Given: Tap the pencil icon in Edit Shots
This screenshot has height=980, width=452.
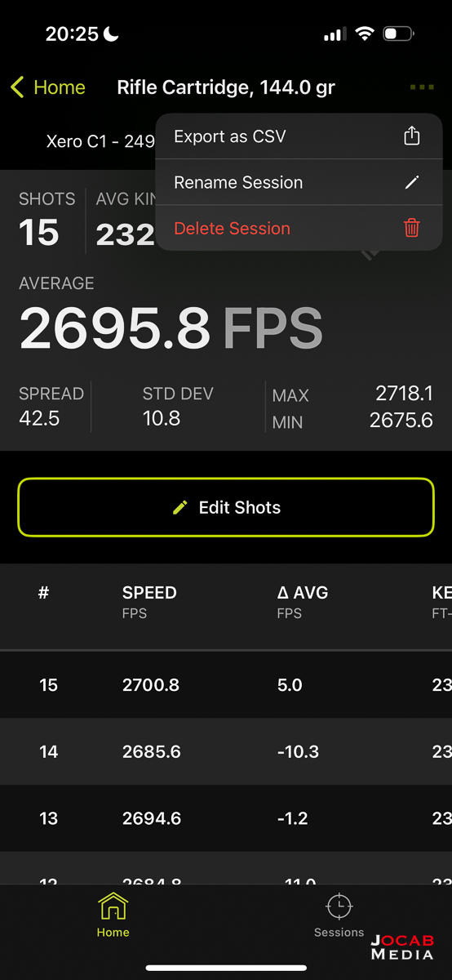Looking at the screenshot, I should [180, 507].
